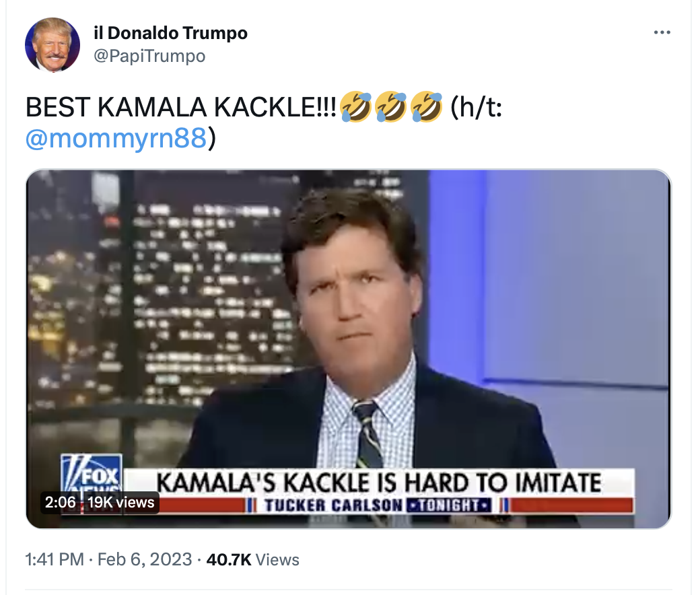Viewport: 700px width, 595px height.
Task: Open the 1:41 PM tweet timestamp
Action: [x=55, y=559]
